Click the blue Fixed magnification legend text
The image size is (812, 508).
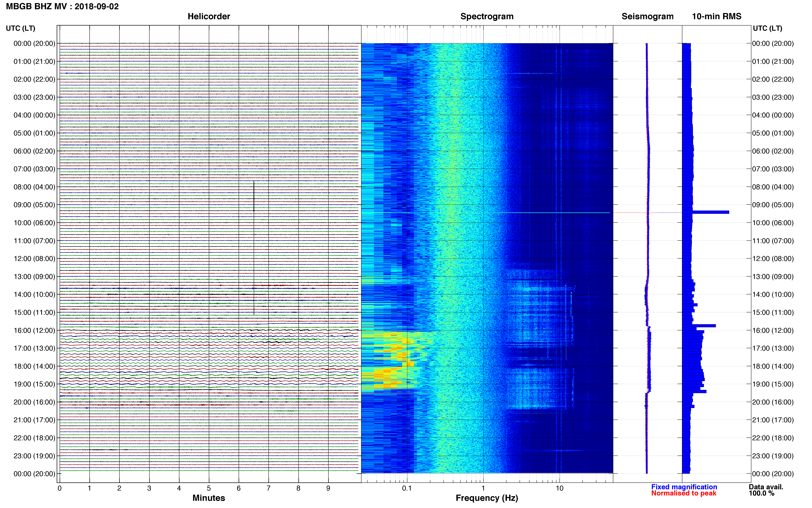684,487
